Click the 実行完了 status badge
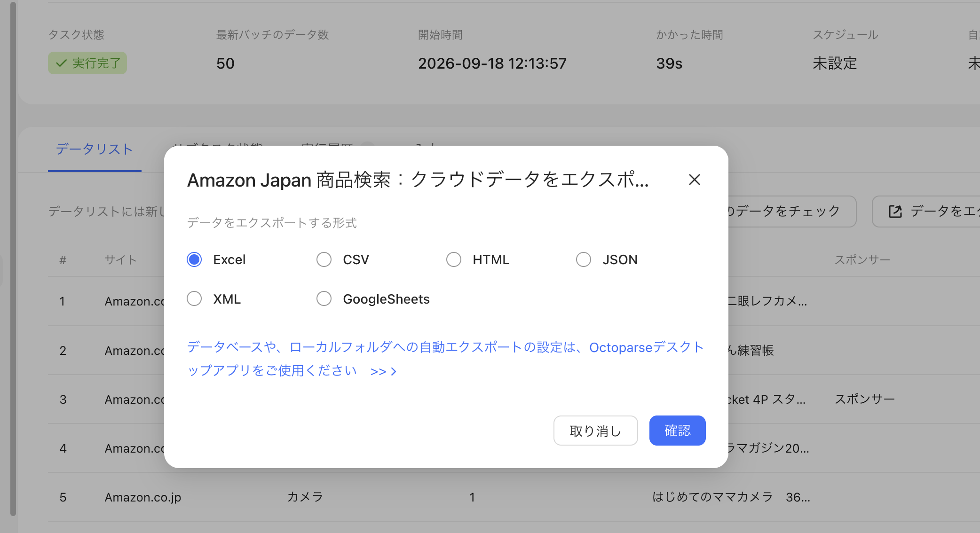Image resolution: width=980 pixels, height=533 pixels. (x=87, y=63)
